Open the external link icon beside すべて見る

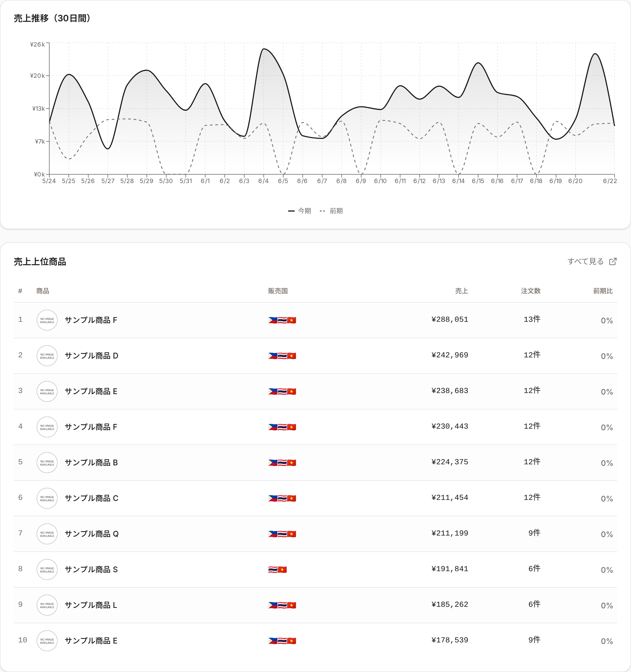[613, 261]
